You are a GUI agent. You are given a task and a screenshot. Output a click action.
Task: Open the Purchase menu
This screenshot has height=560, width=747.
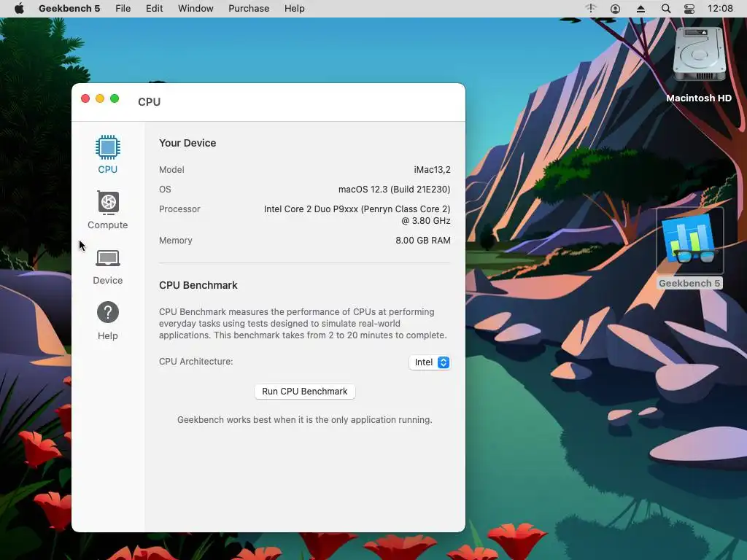249,9
